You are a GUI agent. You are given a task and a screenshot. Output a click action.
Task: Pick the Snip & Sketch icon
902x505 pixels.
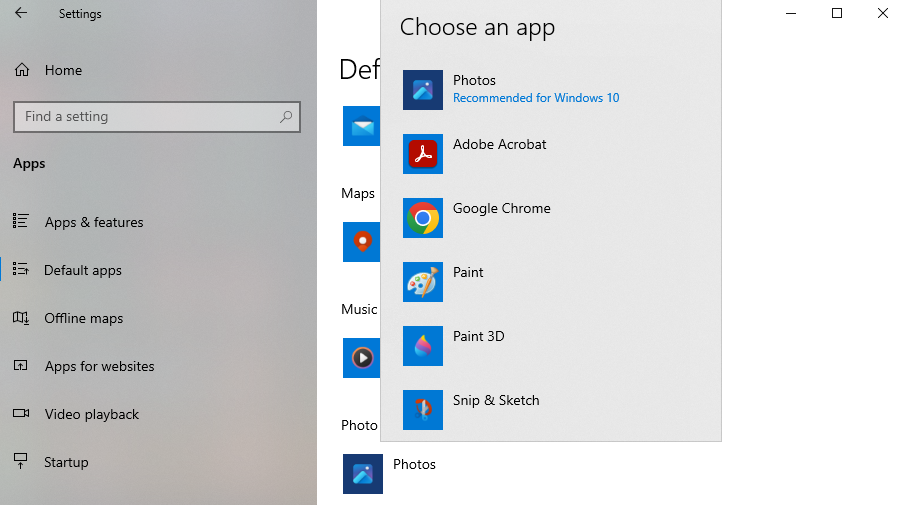click(x=422, y=410)
